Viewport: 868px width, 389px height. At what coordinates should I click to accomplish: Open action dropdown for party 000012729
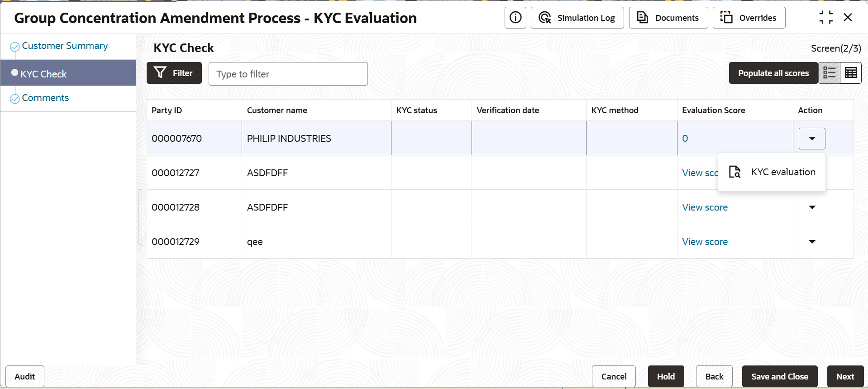(812, 242)
